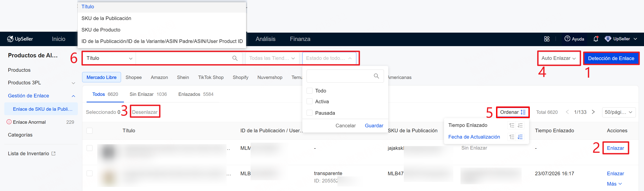Expand the Productos 3PL sidebar section

(73, 83)
